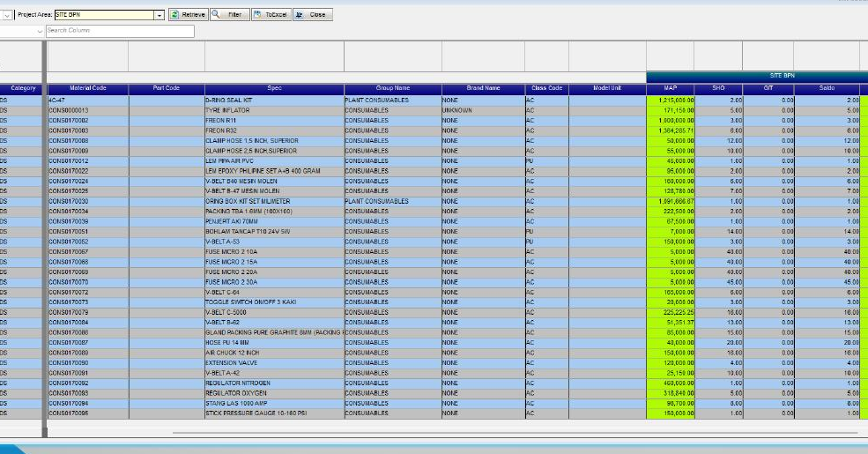Open the Filter dialog button
Viewport: 868px width, 454px height.
pos(230,15)
